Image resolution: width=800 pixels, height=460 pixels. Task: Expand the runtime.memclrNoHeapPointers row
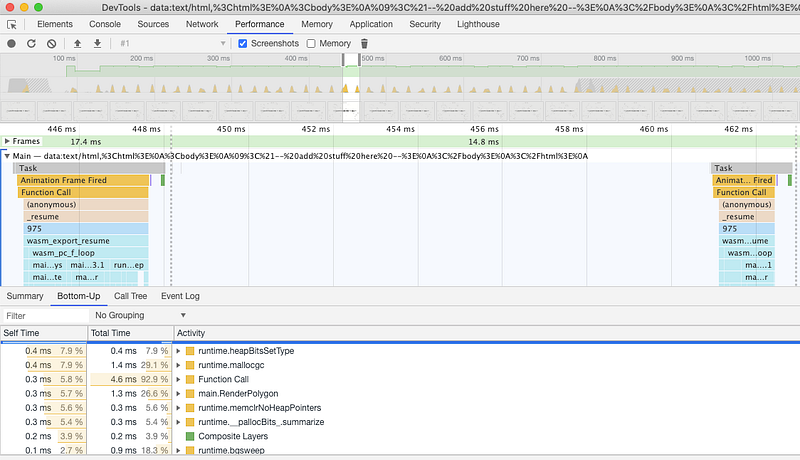tap(179, 408)
